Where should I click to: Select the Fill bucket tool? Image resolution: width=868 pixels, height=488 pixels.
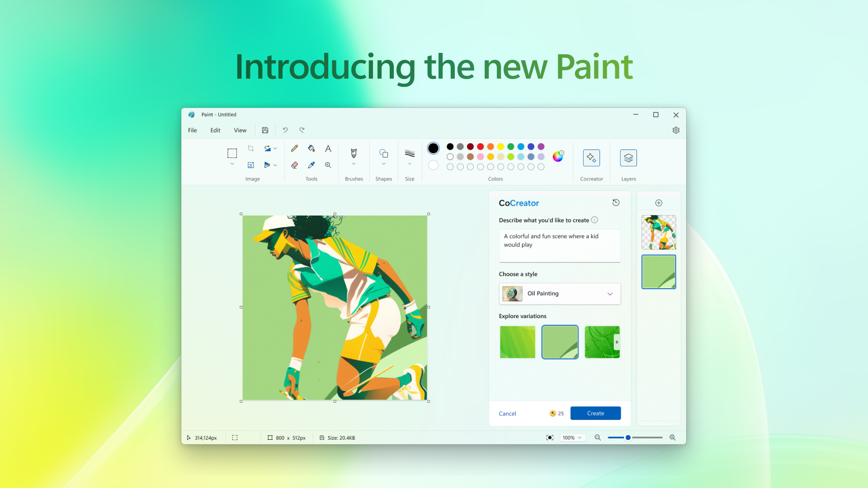click(311, 148)
